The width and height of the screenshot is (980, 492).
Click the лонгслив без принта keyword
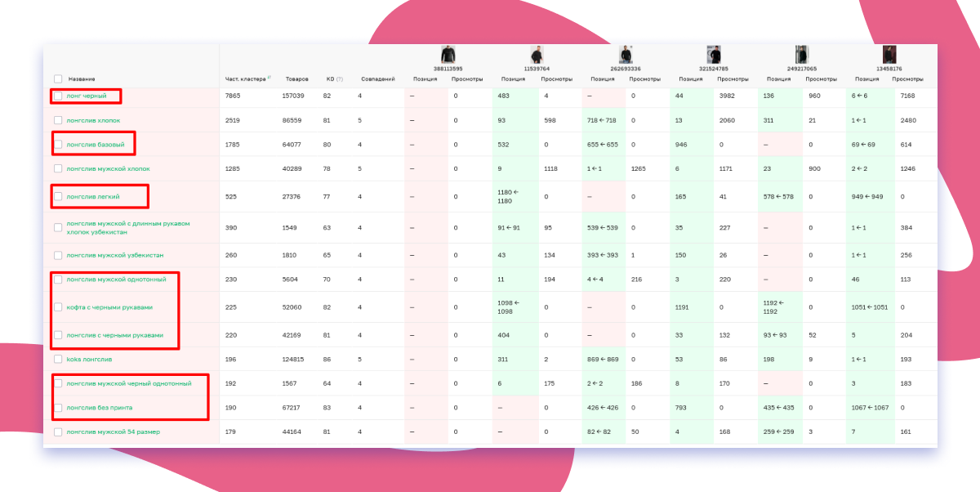[x=99, y=407]
